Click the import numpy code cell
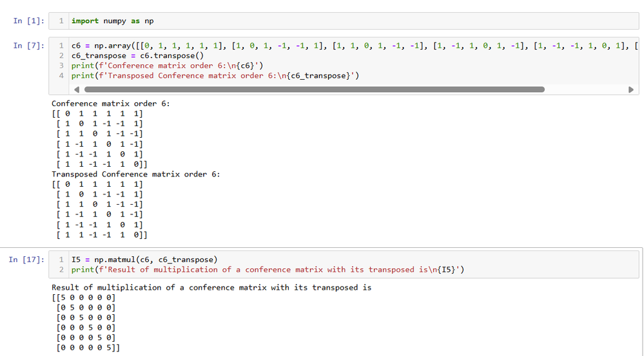The height and width of the screenshot is (356, 644). point(344,21)
